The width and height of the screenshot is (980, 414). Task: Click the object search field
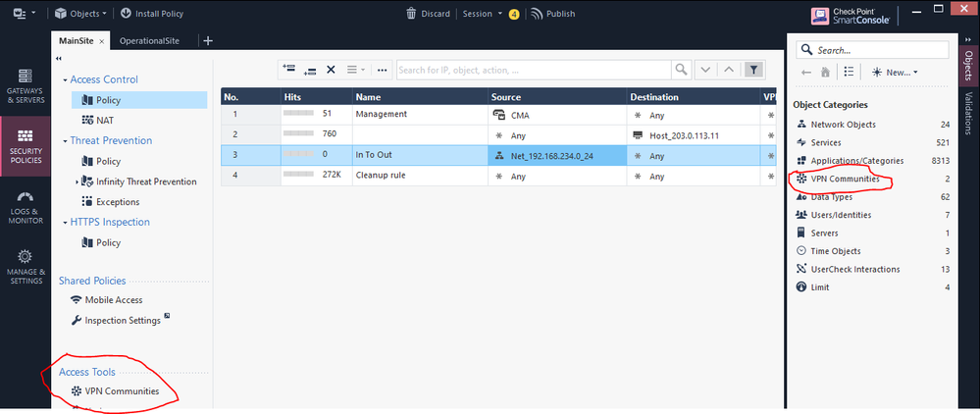tap(872, 50)
